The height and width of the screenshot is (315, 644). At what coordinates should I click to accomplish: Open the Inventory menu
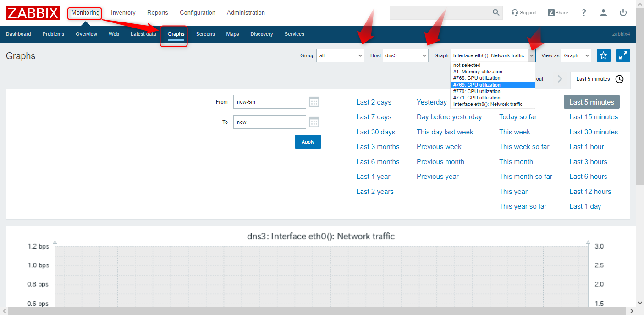click(123, 13)
